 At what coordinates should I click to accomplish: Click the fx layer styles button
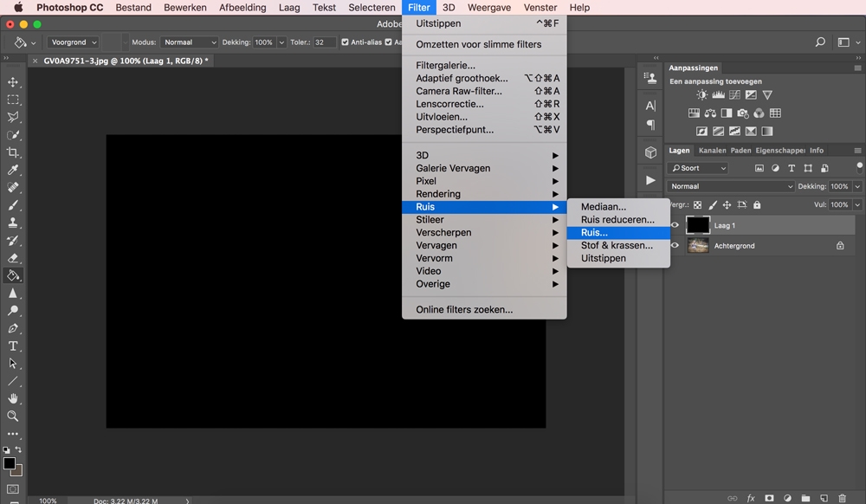[750, 498]
